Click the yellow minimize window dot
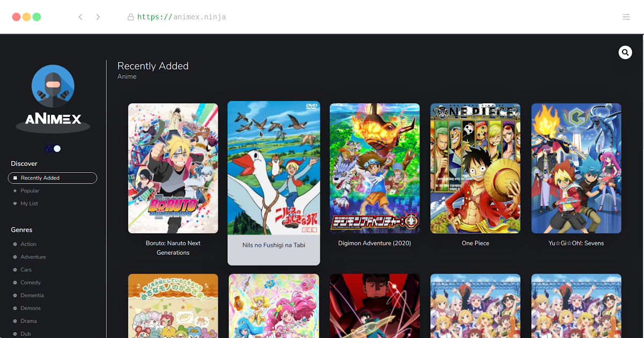 coord(26,17)
